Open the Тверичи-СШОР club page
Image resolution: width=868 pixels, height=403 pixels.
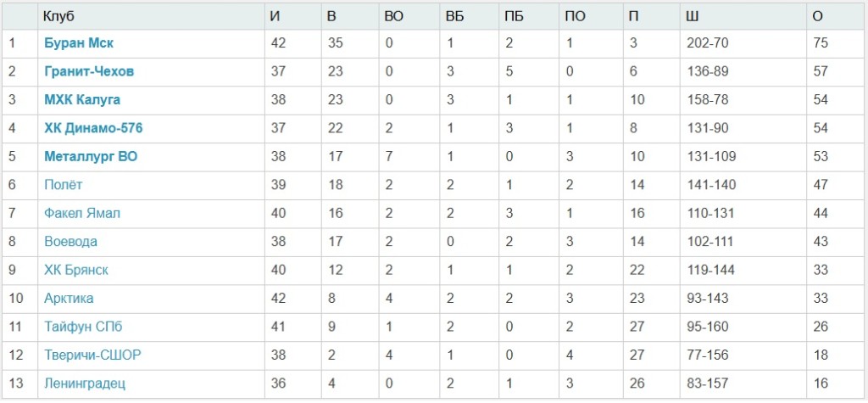92,355
